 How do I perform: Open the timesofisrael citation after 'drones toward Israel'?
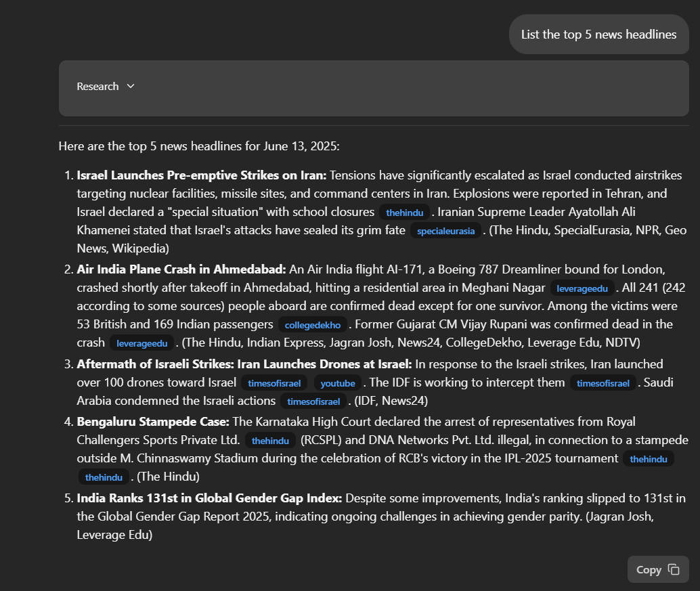point(274,383)
